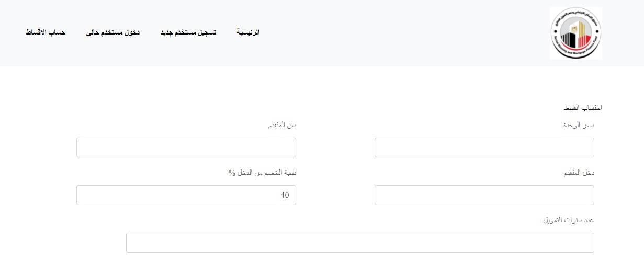Select حساب الاقساط in the navigation
Image resolution: width=644 pixels, height=261 pixels.
click(46, 32)
